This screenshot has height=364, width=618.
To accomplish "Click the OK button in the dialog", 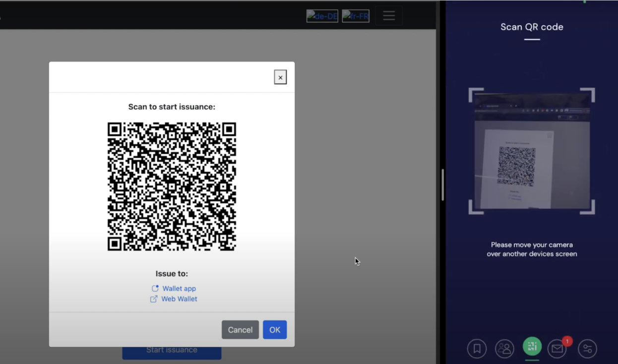I will click(275, 330).
